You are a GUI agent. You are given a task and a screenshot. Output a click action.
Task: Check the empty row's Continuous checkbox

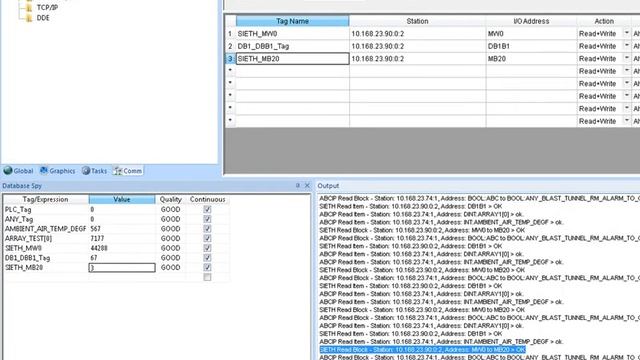(x=207, y=277)
